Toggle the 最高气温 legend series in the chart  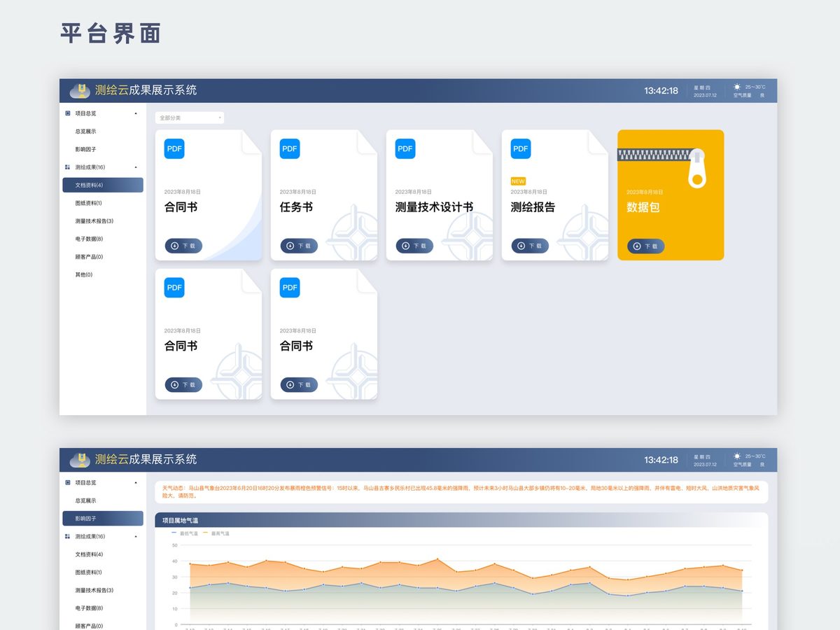click(x=216, y=533)
